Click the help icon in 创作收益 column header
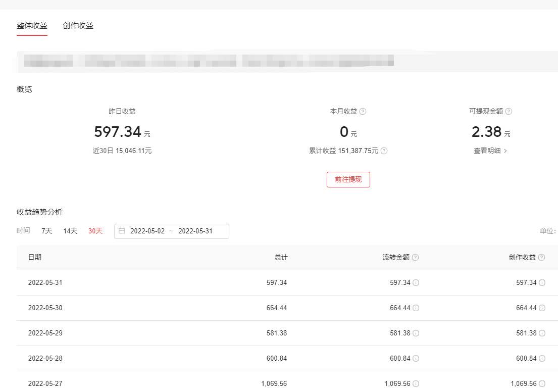This screenshot has width=558, height=392. coord(541,258)
